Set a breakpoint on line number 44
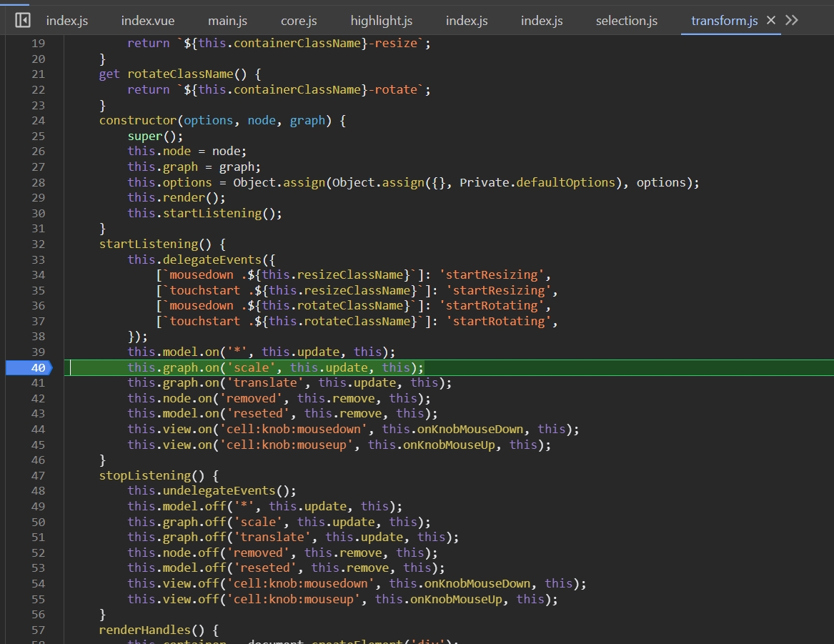 pos(38,429)
